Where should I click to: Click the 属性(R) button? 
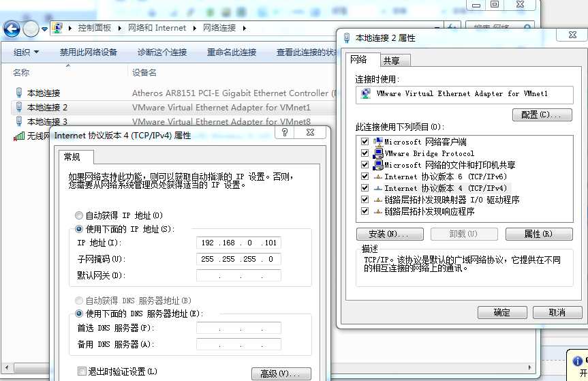point(539,234)
